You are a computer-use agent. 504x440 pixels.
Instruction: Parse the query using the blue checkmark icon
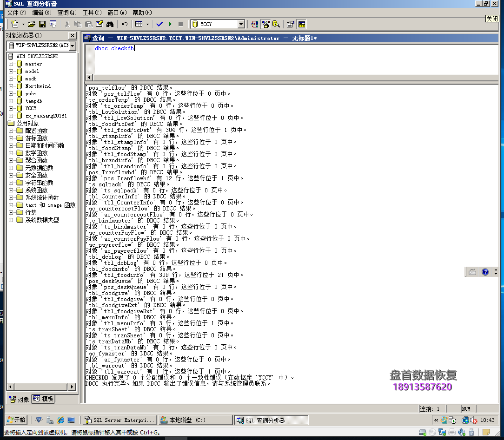tap(159, 24)
